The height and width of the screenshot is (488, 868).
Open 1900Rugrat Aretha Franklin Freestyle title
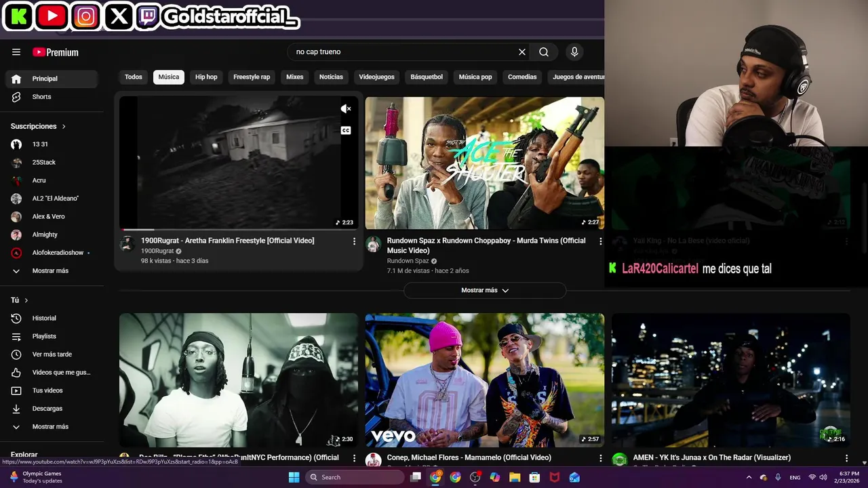click(227, 241)
